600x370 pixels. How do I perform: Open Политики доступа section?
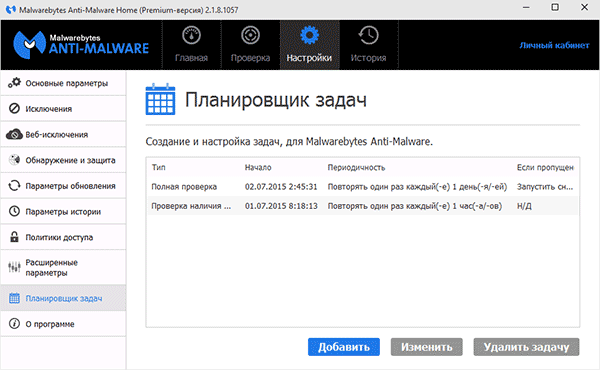tap(63, 237)
